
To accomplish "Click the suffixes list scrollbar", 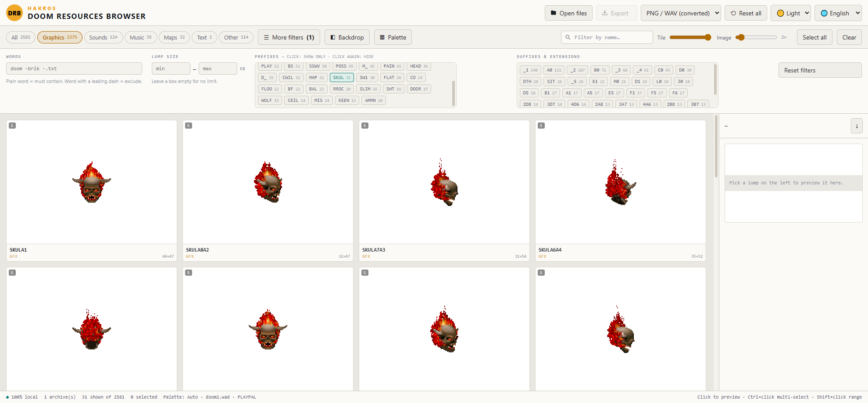I will point(715,79).
